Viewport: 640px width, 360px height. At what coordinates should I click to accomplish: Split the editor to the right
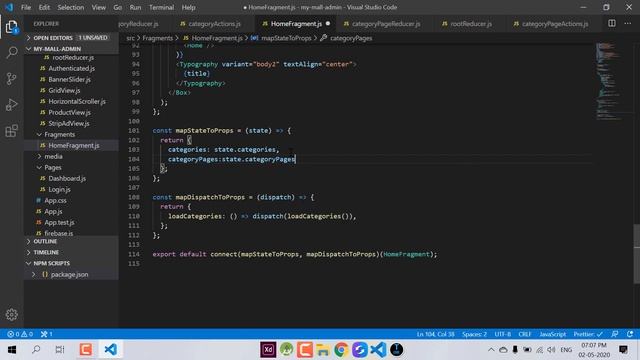pyautogui.click(x=611, y=23)
